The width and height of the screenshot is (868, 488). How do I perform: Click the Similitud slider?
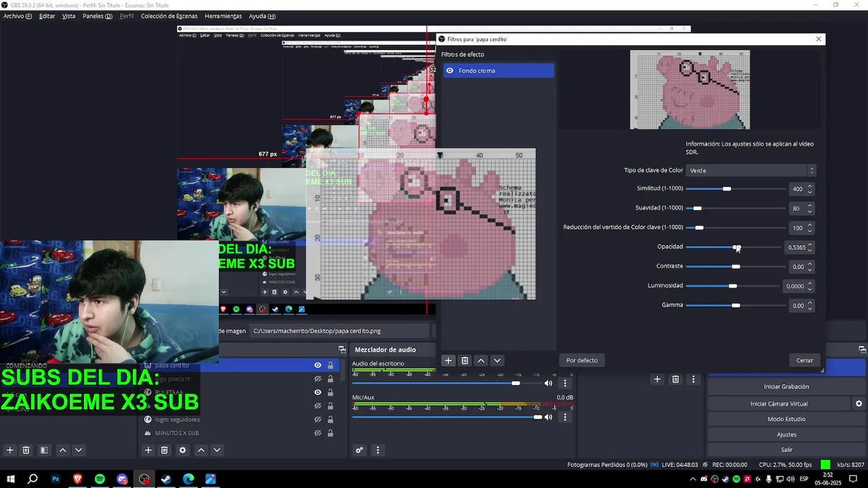(735, 188)
